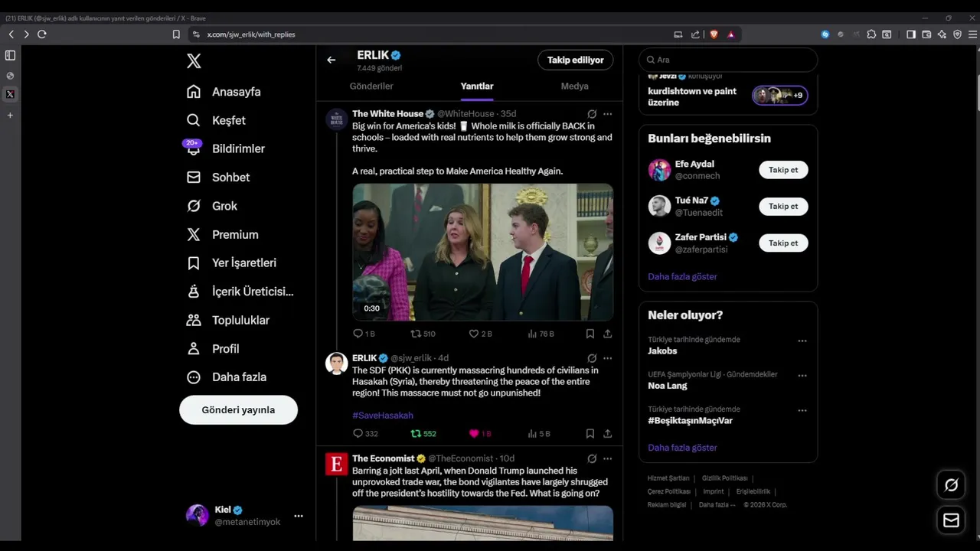Open Grok action on White House post

[x=592, y=113]
